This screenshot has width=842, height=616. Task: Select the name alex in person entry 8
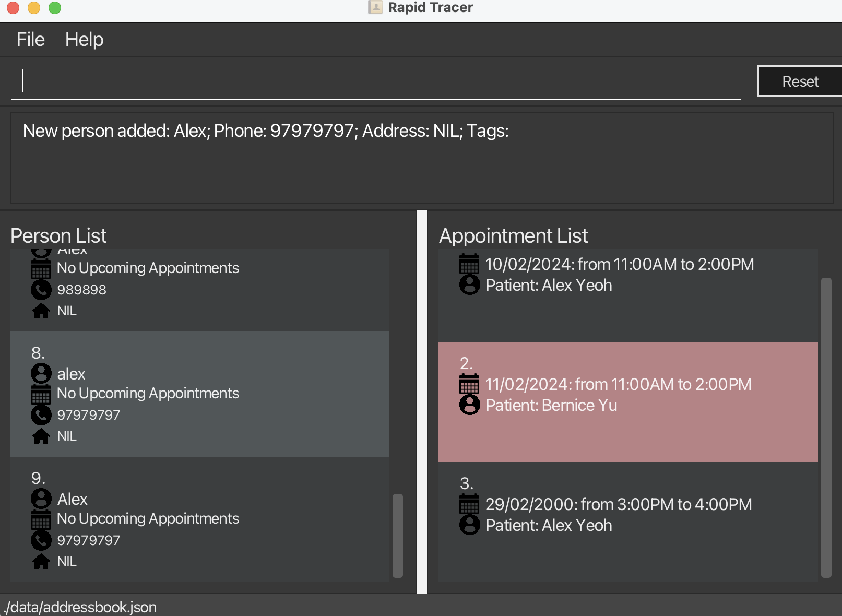click(x=71, y=374)
